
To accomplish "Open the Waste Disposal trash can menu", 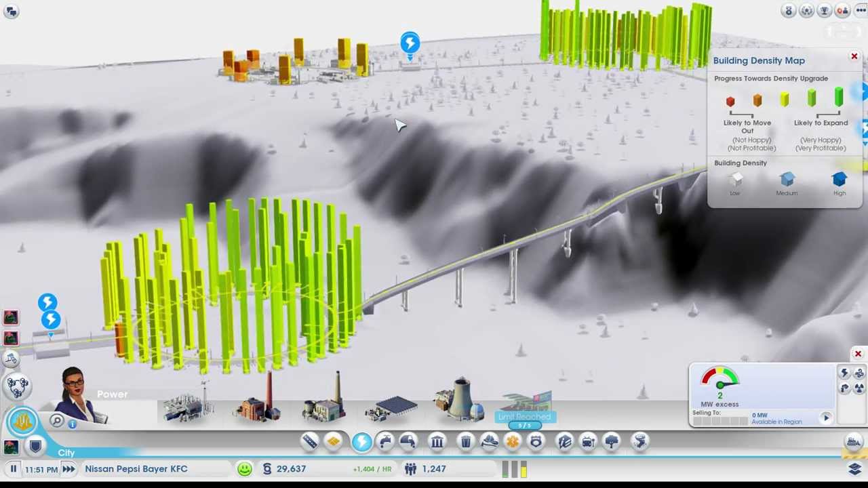I will click(x=466, y=442).
